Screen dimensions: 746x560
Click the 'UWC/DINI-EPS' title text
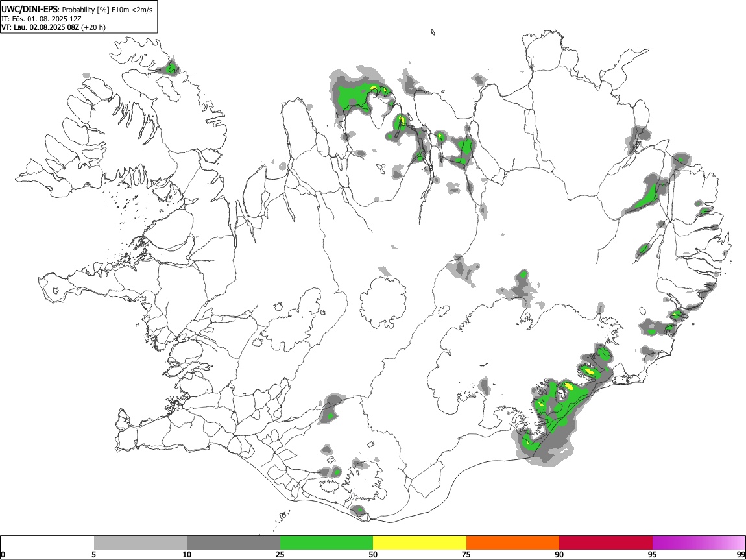[29, 10]
